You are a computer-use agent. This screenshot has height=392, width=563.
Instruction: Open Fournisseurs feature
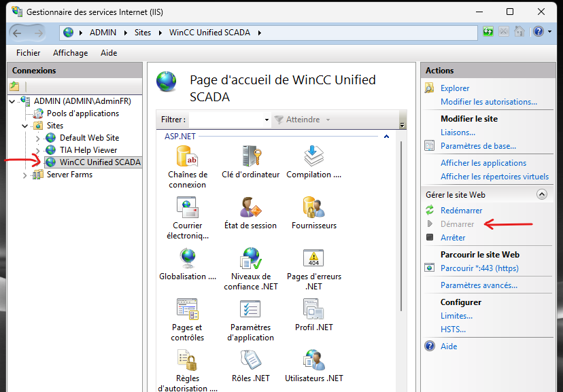click(314, 213)
